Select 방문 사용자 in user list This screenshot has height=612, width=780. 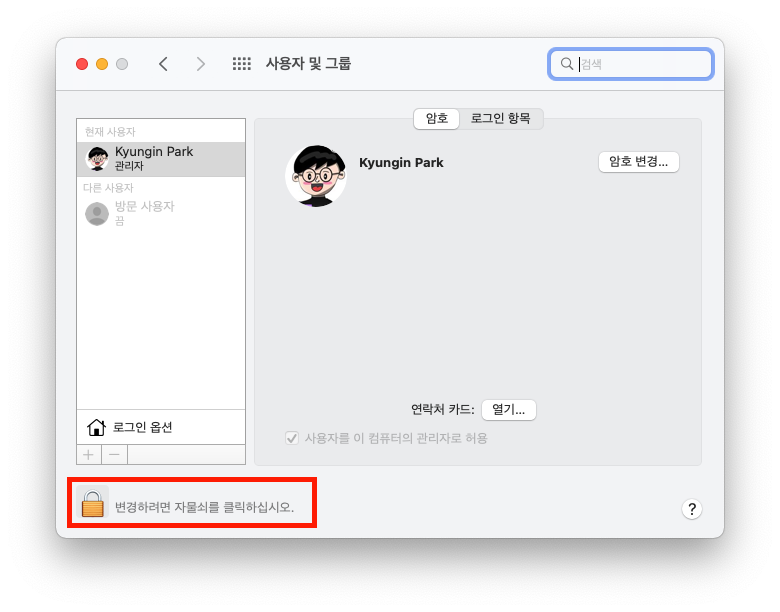pos(161,213)
